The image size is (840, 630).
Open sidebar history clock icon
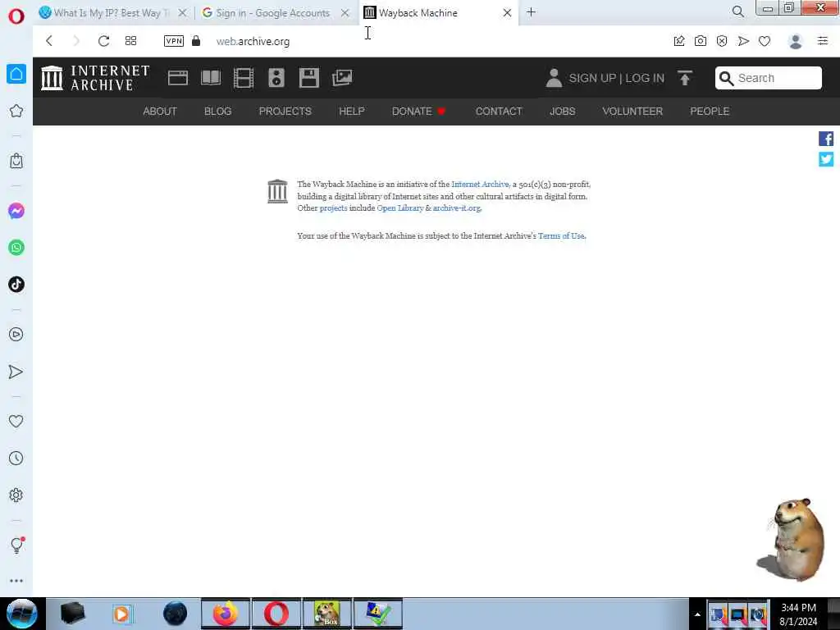pos(16,459)
